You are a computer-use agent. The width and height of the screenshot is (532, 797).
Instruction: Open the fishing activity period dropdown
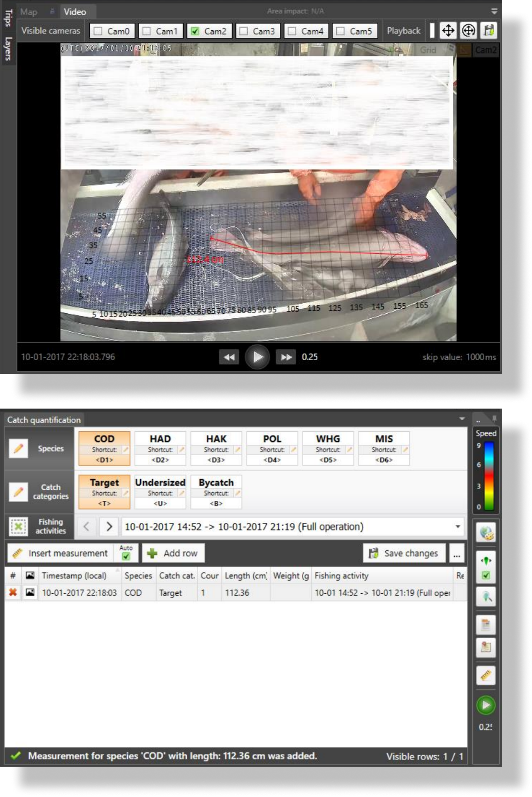(x=457, y=527)
